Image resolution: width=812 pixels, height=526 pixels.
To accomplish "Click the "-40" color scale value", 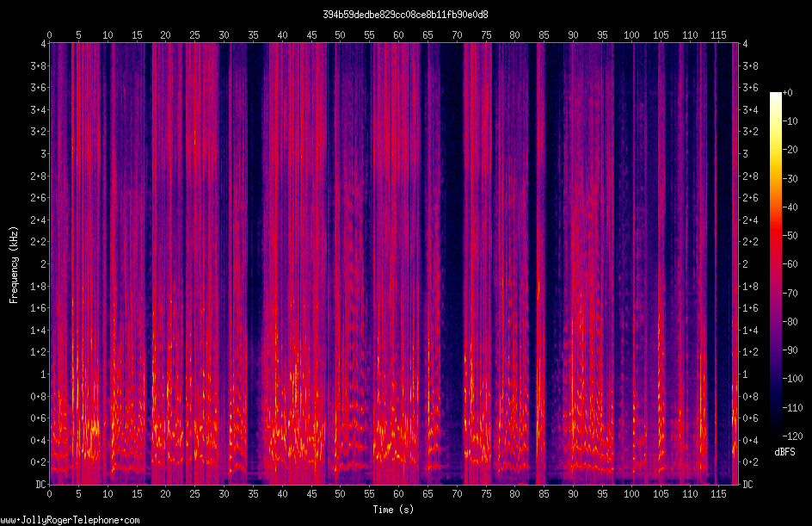I will [x=790, y=207].
